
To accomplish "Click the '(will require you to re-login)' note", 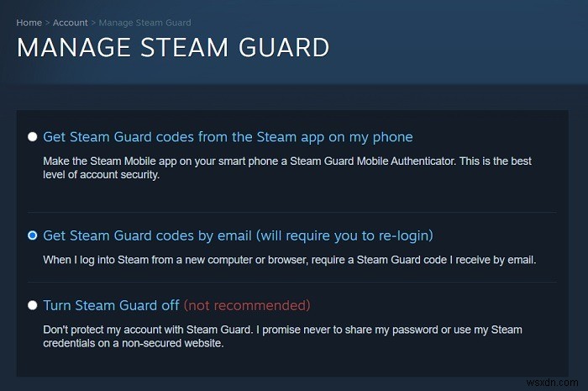I will (344, 236).
